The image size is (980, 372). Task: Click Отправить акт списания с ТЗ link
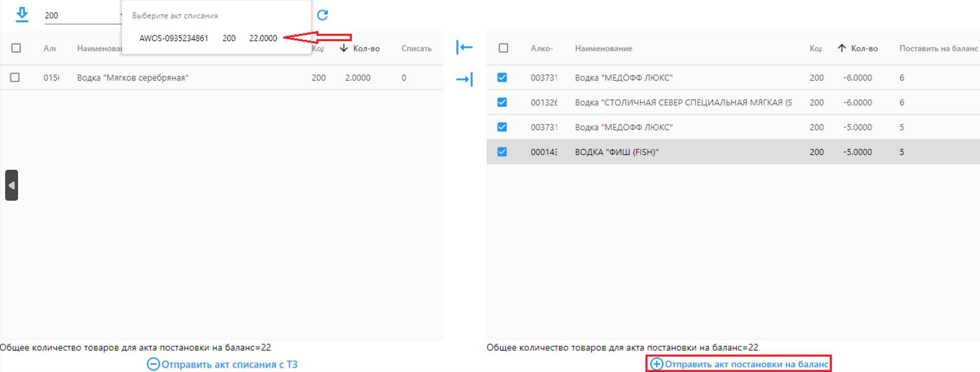pyautogui.click(x=229, y=364)
